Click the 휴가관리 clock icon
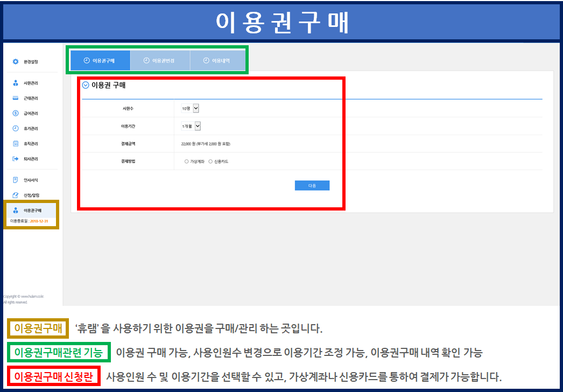The width and height of the screenshot is (563, 392). (x=16, y=129)
